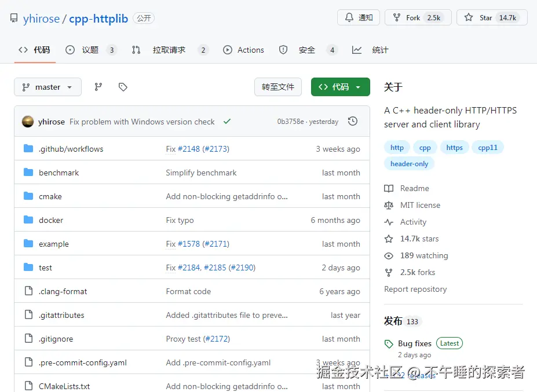Viewport: 537px width, 392px height.
Task: Star the cpp-httplib repository
Action: pyautogui.click(x=492, y=17)
